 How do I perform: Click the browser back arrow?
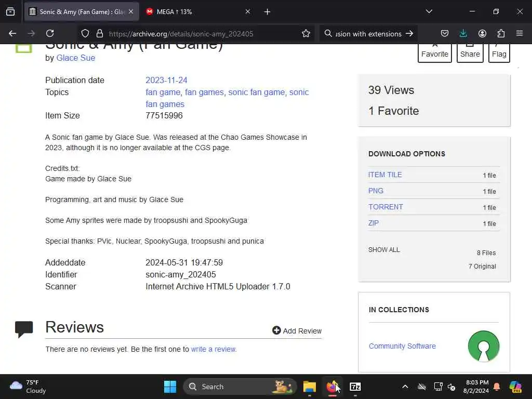[12, 33]
